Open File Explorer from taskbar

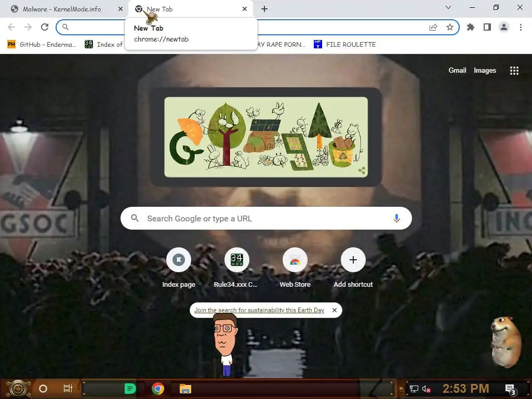click(185, 389)
